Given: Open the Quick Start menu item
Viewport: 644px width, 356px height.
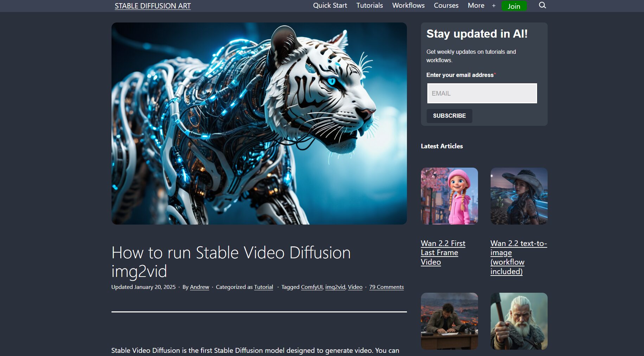Looking at the screenshot, I should [330, 5].
